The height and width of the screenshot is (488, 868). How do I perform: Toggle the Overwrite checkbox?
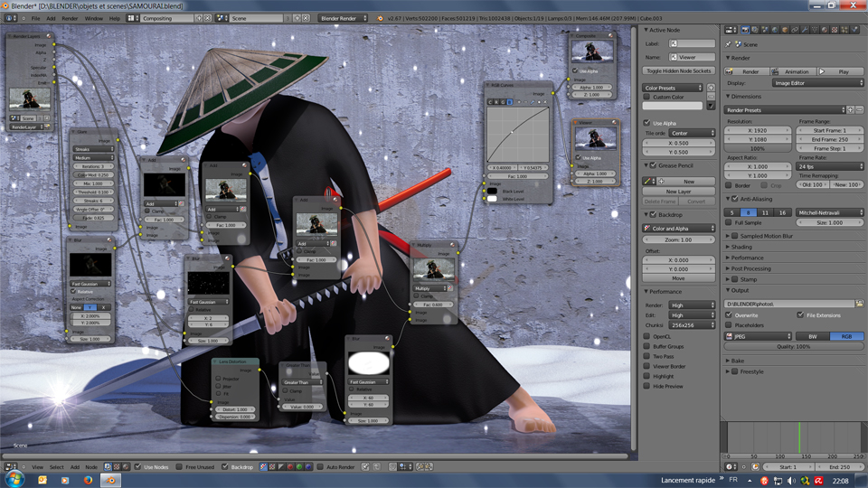click(729, 314)
